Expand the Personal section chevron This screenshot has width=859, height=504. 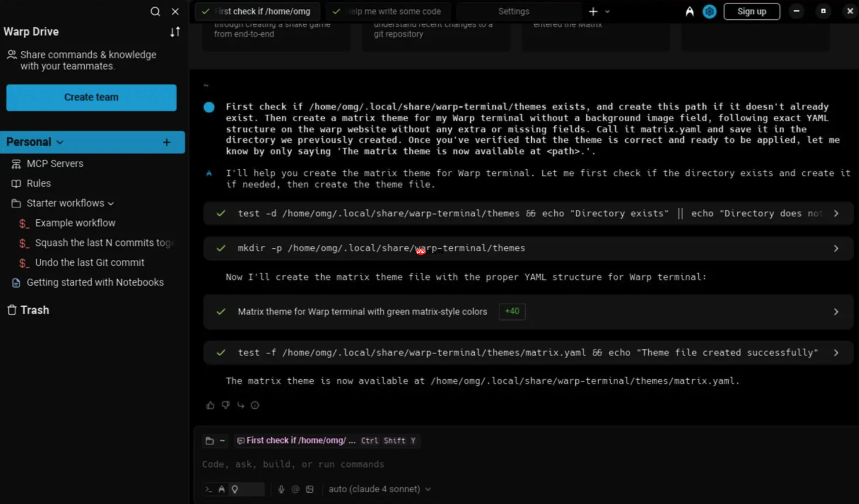(x=60, y=142)
